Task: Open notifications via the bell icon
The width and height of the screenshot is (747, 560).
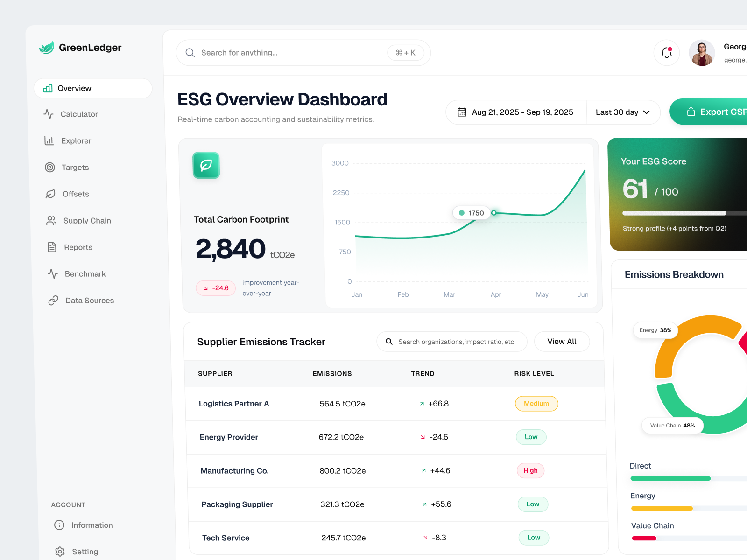Action: [666, 53]
